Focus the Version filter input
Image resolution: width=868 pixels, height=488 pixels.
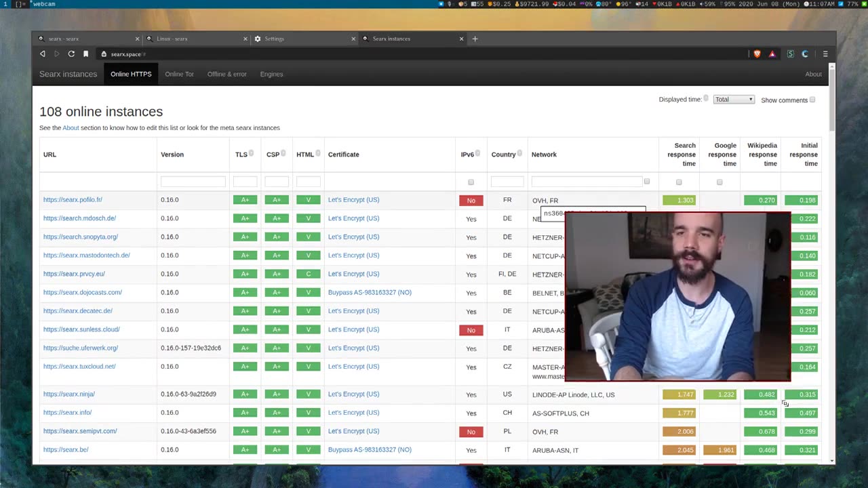click(x=193, y=182)
